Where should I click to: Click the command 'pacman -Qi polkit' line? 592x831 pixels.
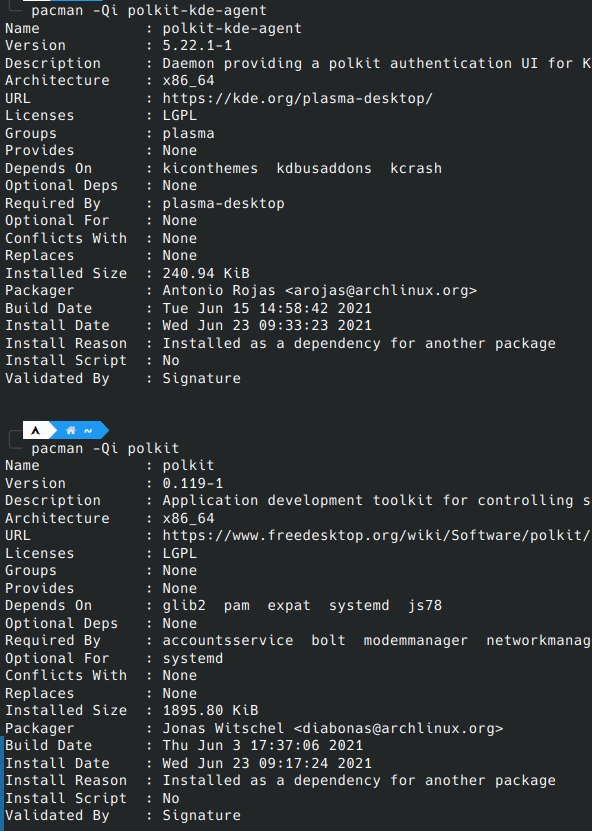(x=105, y=448)
